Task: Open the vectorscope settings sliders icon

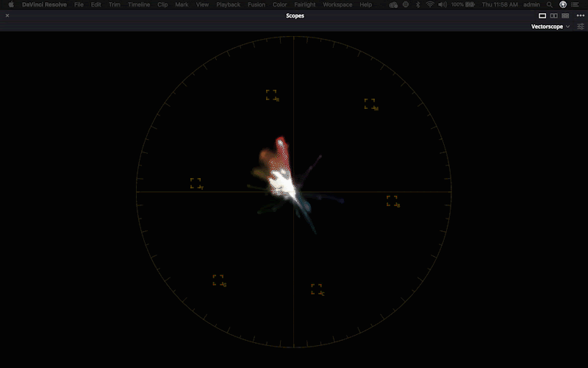Action: [581, 26]
